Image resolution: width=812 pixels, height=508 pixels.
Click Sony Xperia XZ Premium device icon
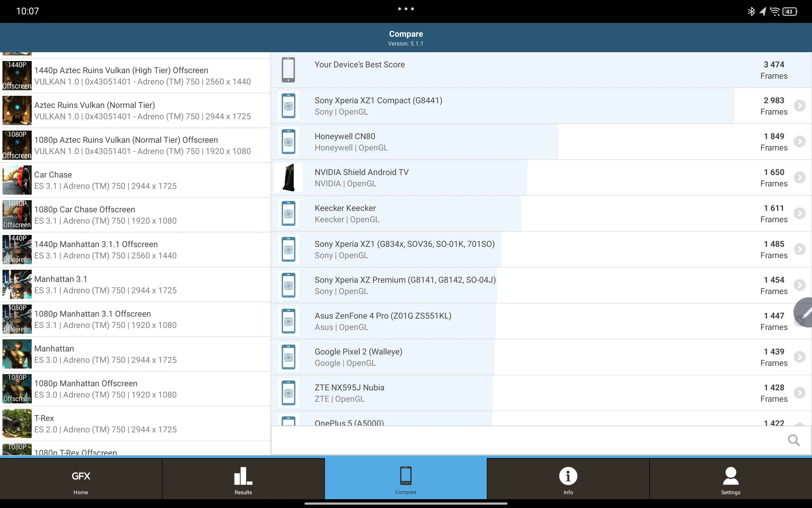[288, 285]
